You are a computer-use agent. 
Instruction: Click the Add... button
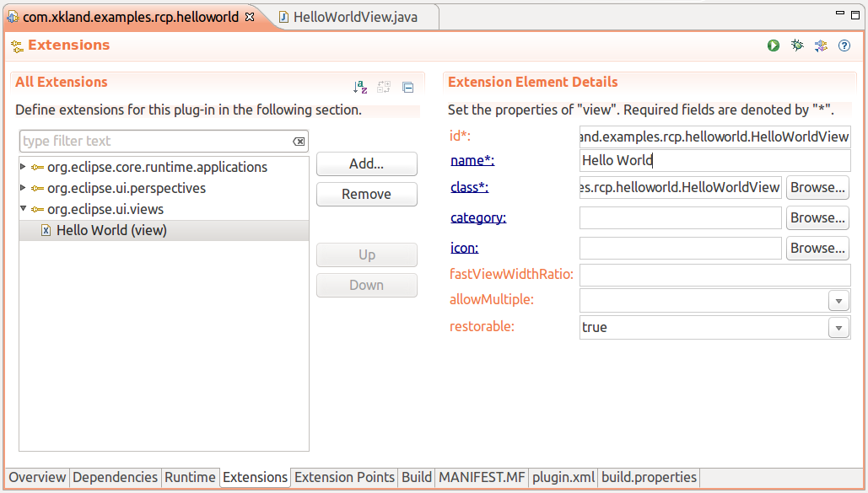click(366, 164)
